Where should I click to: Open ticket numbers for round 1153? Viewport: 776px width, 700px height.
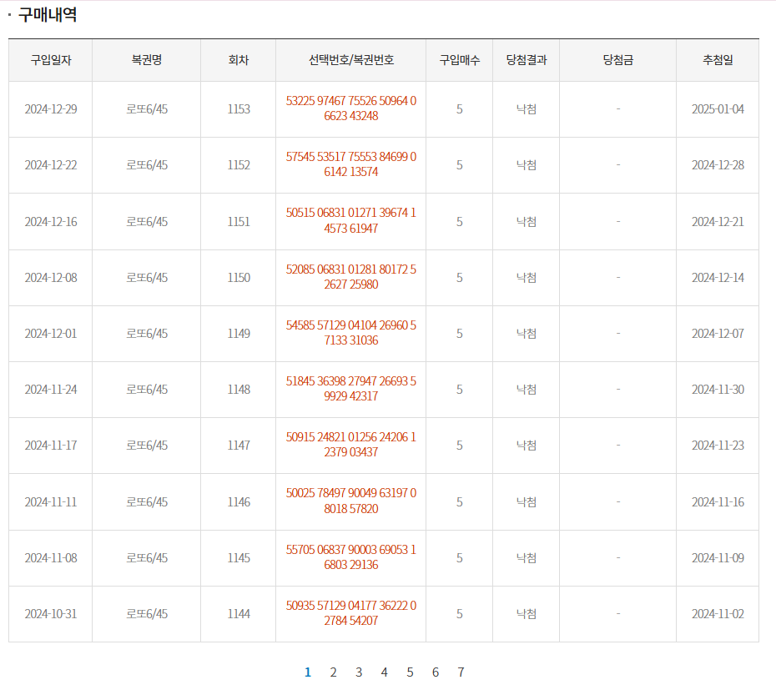350,108
